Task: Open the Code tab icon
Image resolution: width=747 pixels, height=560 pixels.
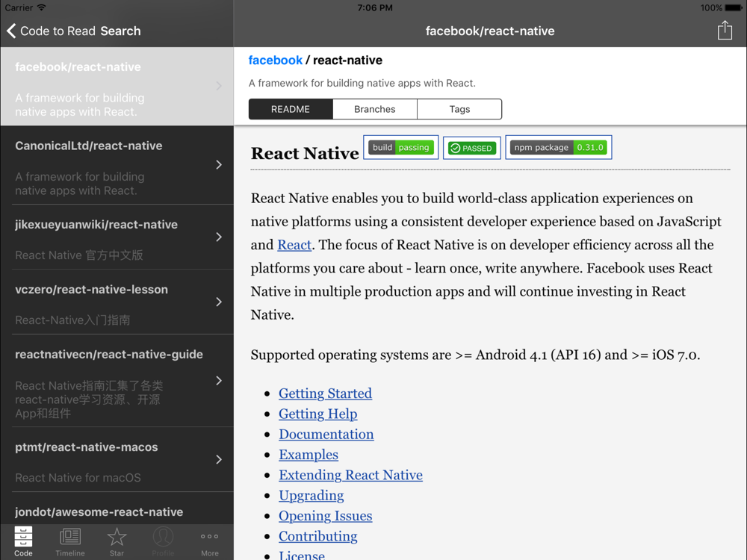Action: pos(23,541)
